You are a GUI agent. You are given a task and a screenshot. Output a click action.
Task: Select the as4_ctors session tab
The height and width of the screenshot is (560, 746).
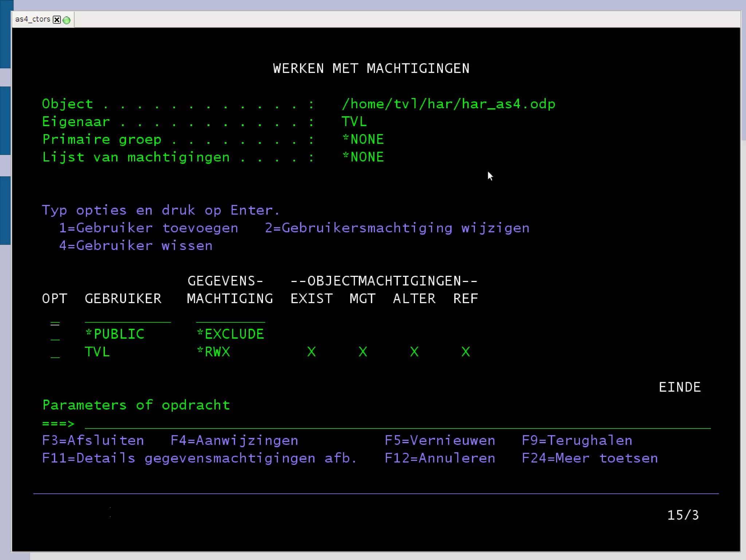point(32,19)
